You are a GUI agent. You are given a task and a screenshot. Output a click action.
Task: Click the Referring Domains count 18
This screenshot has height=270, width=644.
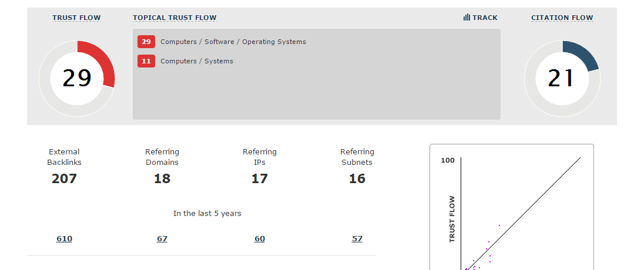[162, 179]
